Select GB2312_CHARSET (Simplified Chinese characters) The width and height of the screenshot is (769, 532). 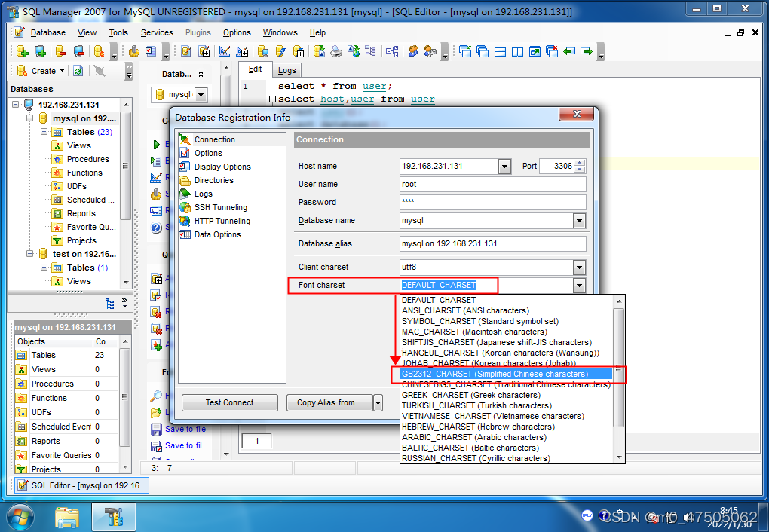click(507, 374)
